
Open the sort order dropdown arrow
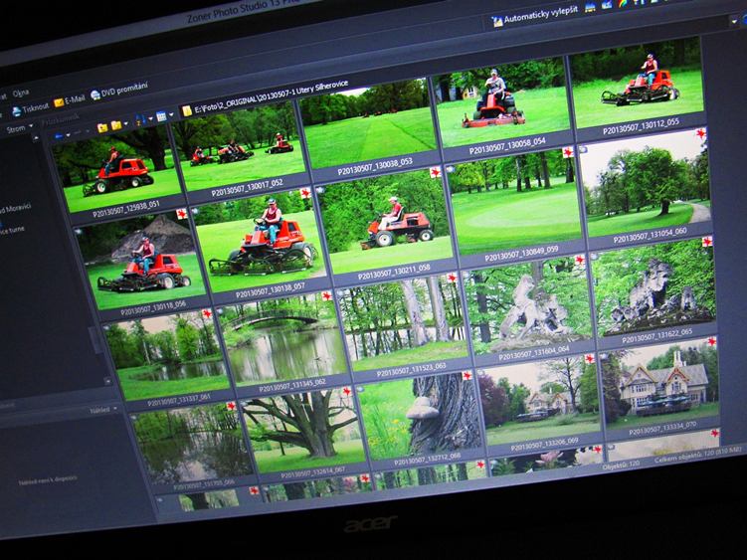[x=150, y=118]
